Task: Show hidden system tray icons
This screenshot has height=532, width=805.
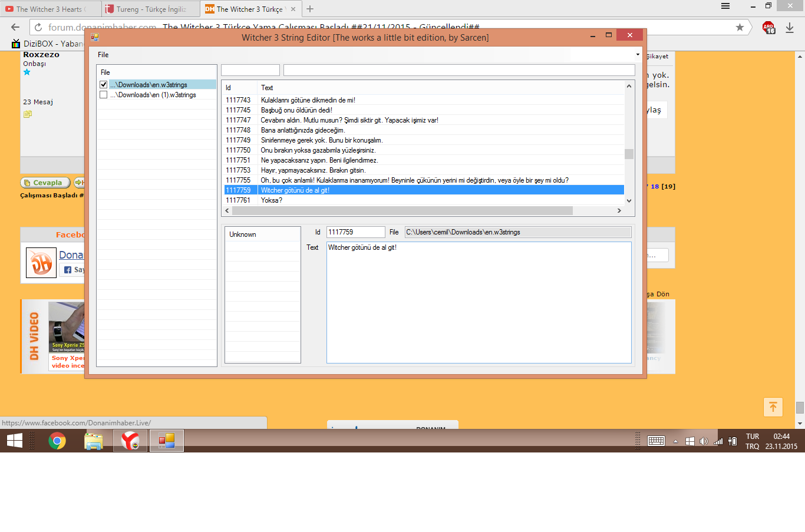Action: tap(675, 441)
